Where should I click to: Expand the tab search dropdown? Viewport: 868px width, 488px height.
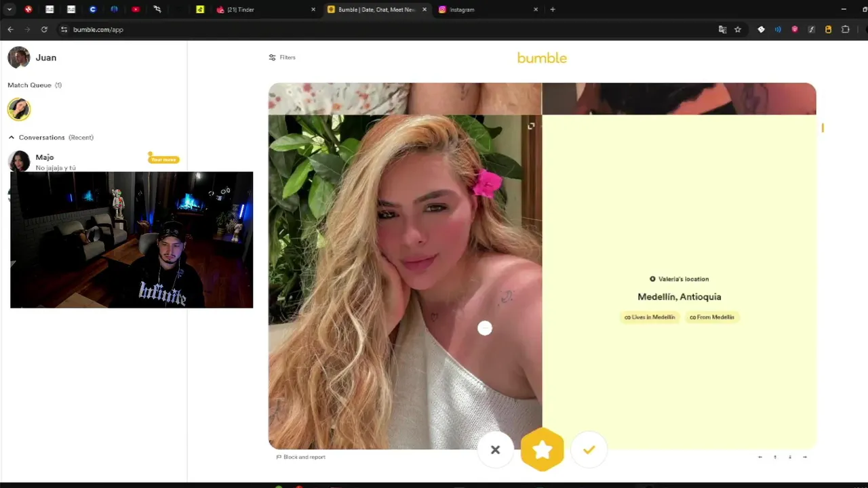pos(9,9)
